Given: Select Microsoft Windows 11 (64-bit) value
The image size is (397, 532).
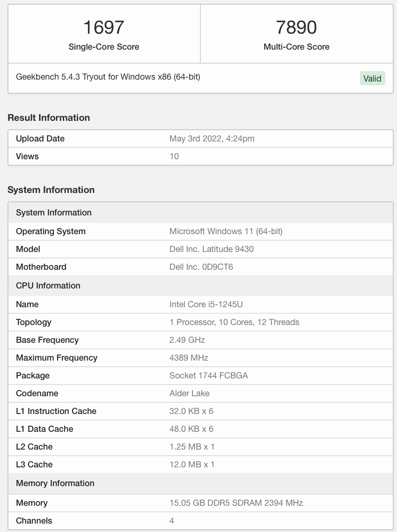Looking at the screenshot, I should [226, 231].
